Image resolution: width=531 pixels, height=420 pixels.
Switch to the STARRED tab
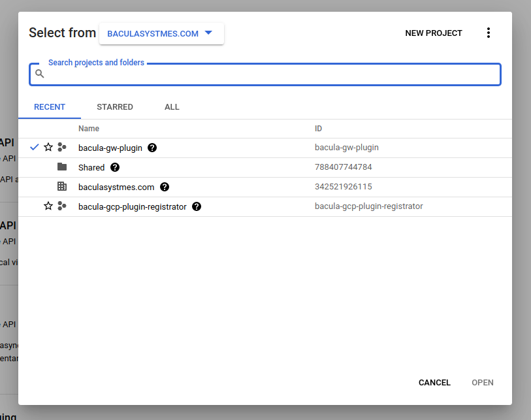click(x=115, y=107)
